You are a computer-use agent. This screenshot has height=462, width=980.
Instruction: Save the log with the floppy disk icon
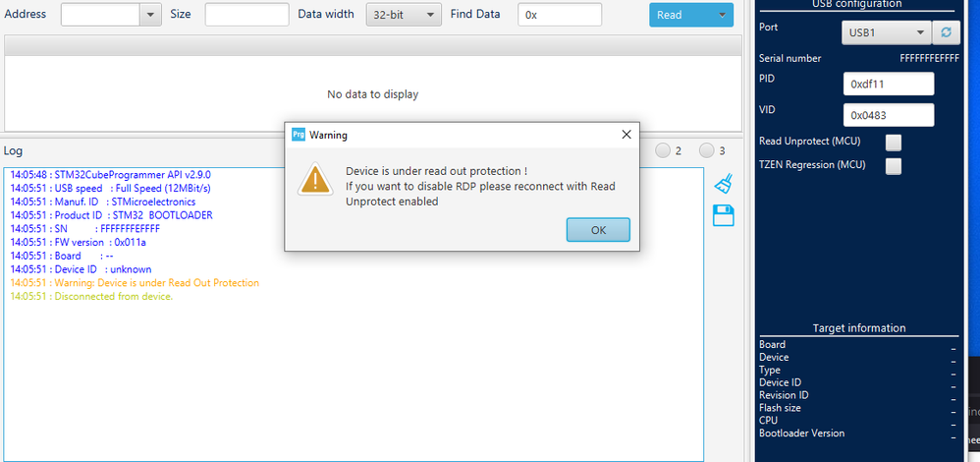(x=723, y=215)
